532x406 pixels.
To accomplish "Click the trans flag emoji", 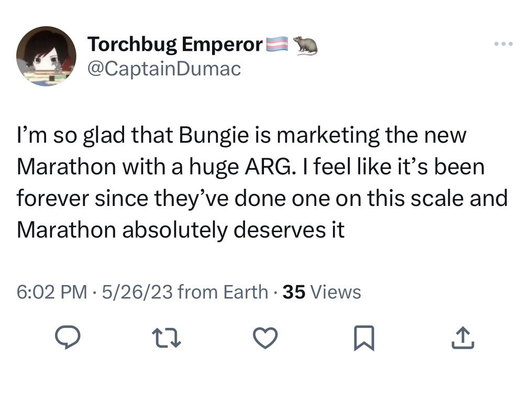I will [277, 45].
